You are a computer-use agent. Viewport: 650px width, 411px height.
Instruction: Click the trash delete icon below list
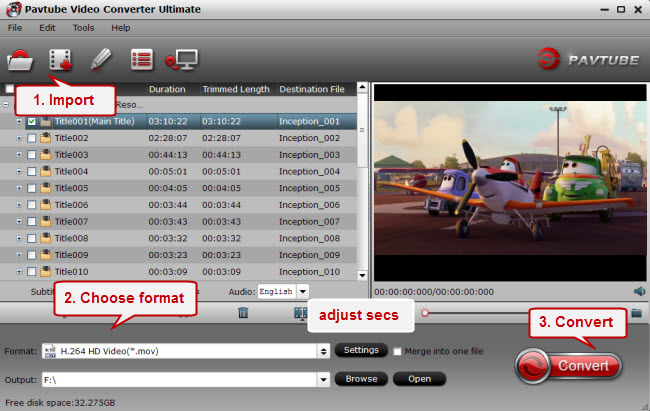pyautogui.click(x=243, y=313)
